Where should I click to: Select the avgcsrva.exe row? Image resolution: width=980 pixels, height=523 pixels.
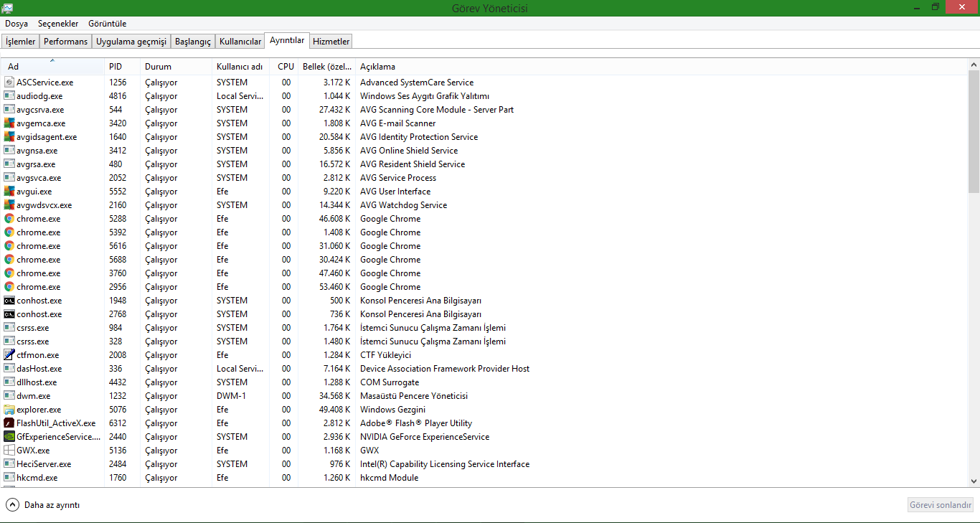(x=485, y=110)
